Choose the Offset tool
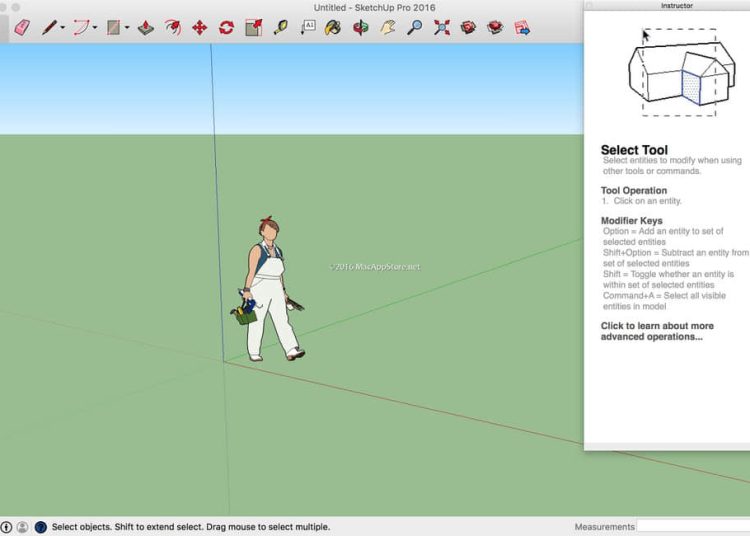The height and width of the screenshot is (536, 750). (x=172, y=28)
